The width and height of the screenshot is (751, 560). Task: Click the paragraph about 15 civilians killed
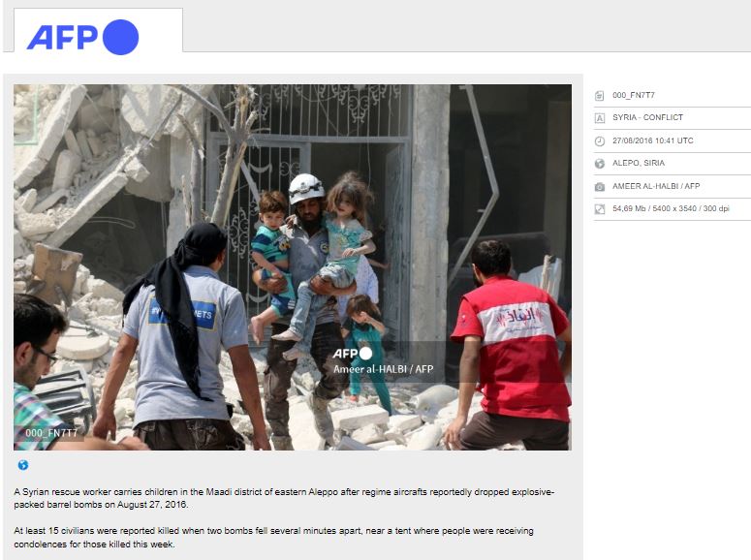(273, 538)
